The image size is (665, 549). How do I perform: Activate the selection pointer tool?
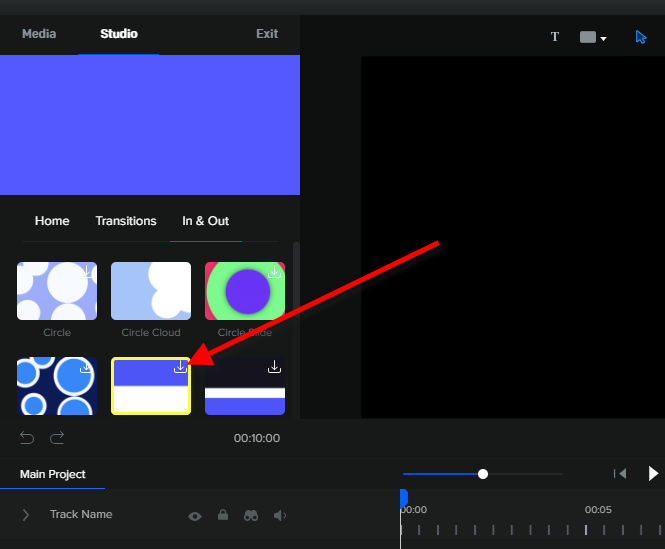point(640,37)
